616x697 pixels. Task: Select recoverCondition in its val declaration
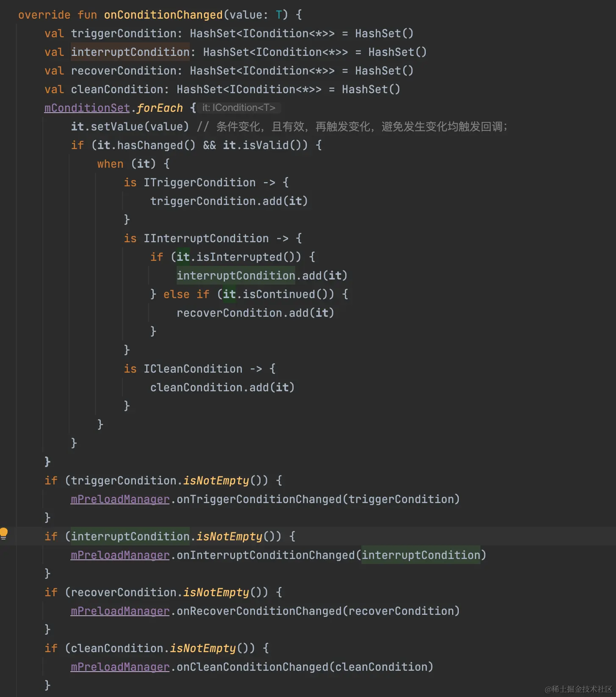click(x=124, y=71)
